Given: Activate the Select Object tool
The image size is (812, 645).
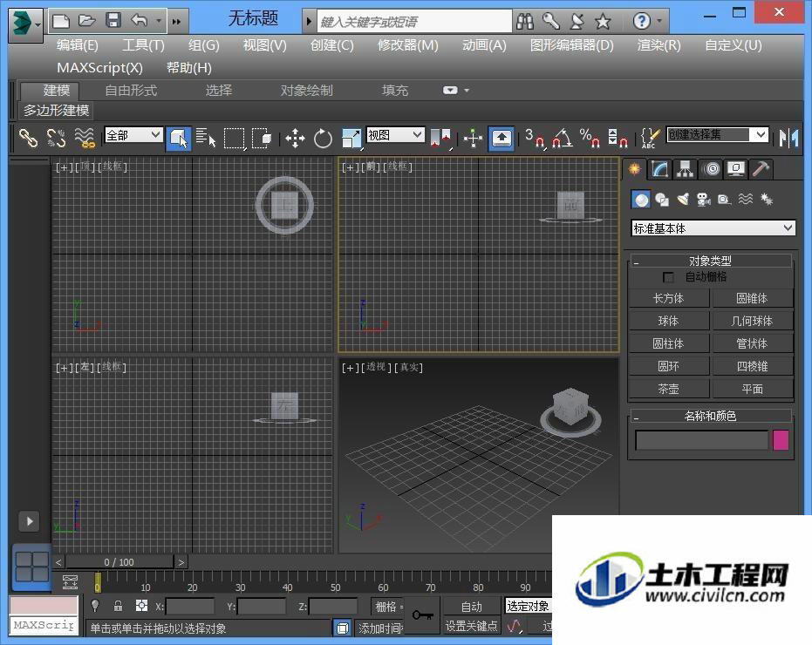Looking at the screenshot, I should (179, 139).
